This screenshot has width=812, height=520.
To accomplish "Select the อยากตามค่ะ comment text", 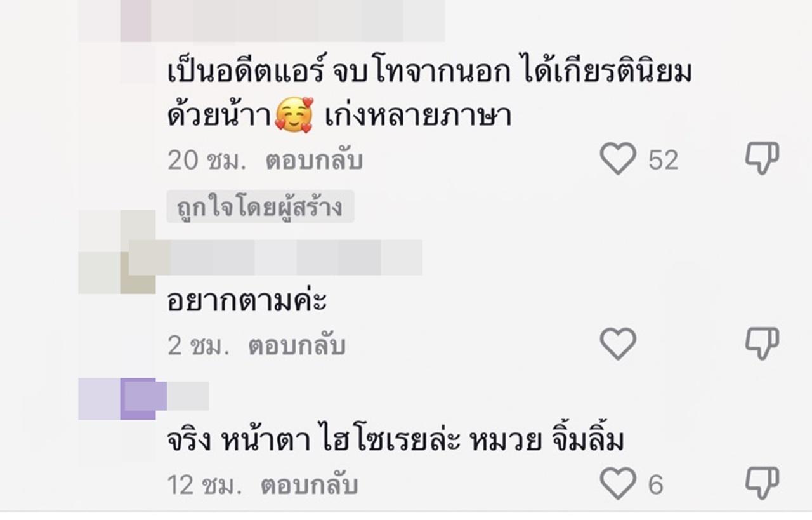I will [x=247, y=301].
